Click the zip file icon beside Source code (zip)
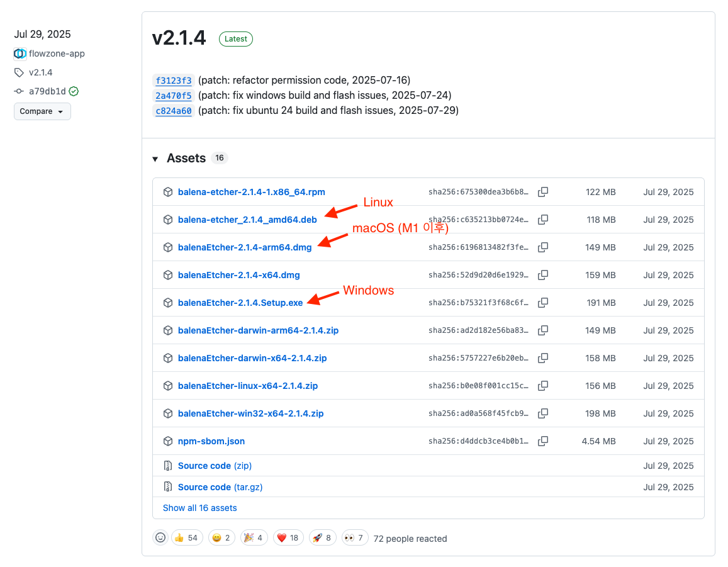This screenshot has height=567, width=728. 168,466
